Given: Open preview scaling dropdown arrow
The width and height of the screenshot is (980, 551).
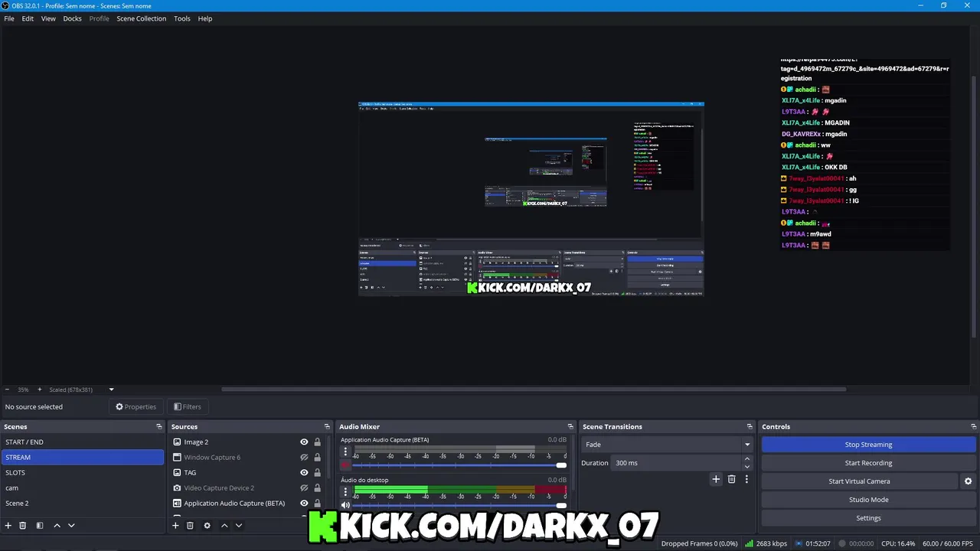Looking at the screenshot, I should click(x=111, y=390).
